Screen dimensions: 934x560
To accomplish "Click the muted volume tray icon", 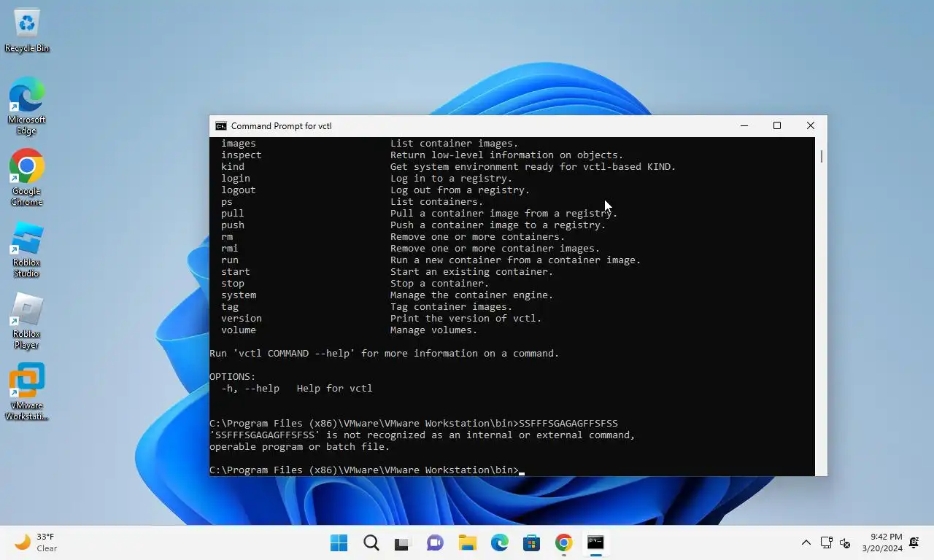I will (845, 542).
